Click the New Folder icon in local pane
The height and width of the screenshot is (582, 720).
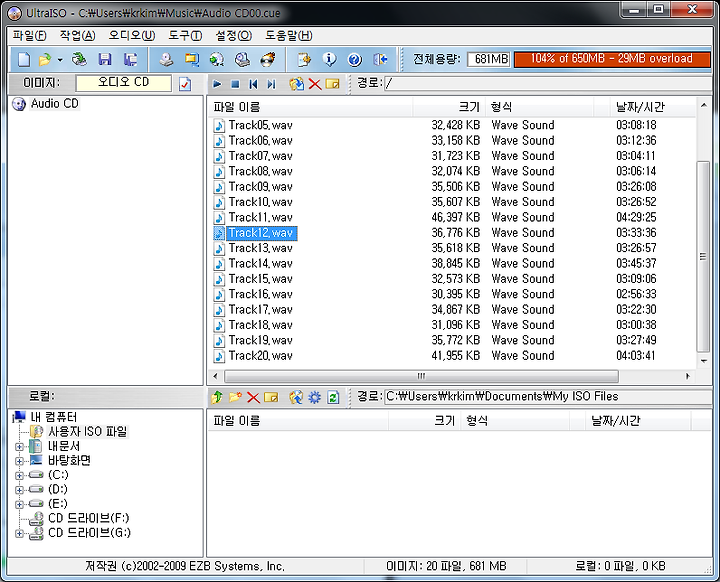click(235, 397)
